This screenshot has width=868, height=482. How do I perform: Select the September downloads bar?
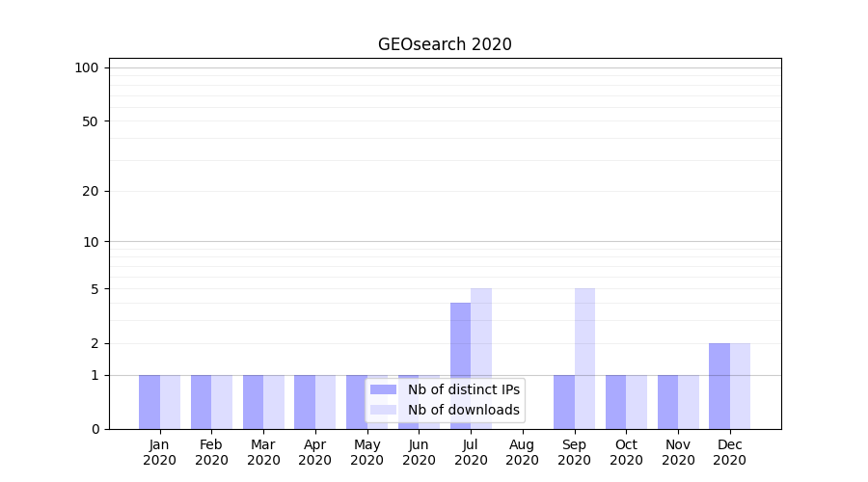(x=584, y=359)
